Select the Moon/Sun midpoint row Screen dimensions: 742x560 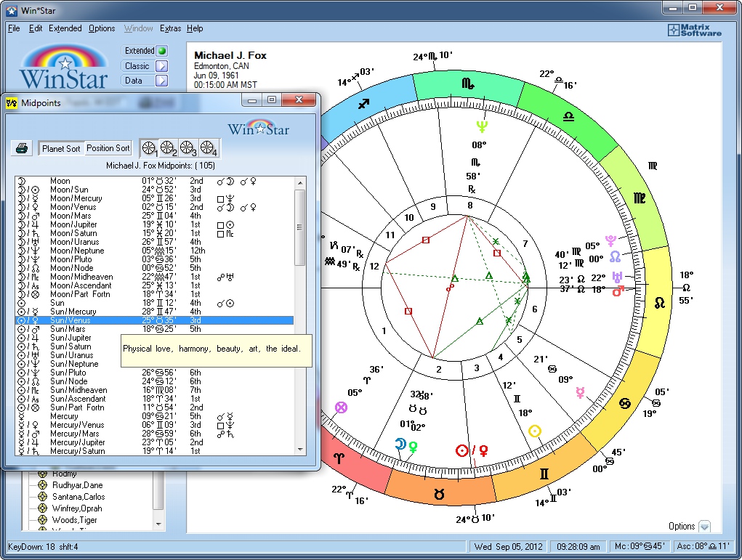point(155,190)
